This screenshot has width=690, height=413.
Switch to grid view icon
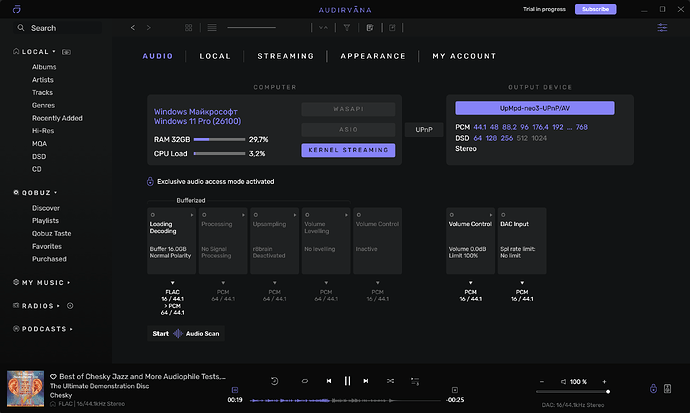pos(188,28)
